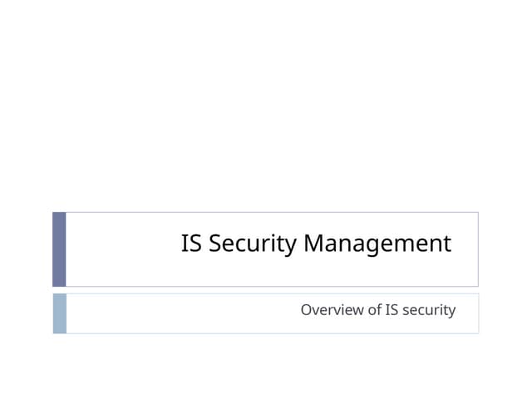Select the dark blue title accent bar
532x399 pixels.
pos(59,249)
